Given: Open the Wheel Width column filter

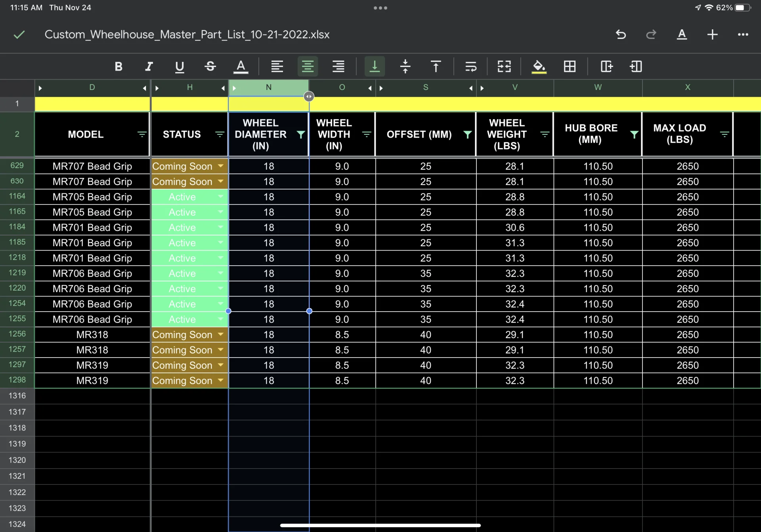Looking at the screenshot, I should coord(367,134).
